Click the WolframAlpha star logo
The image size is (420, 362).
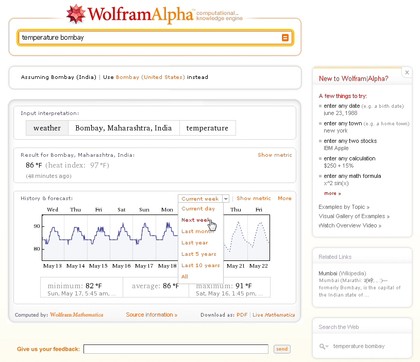[x=76, y=14]
